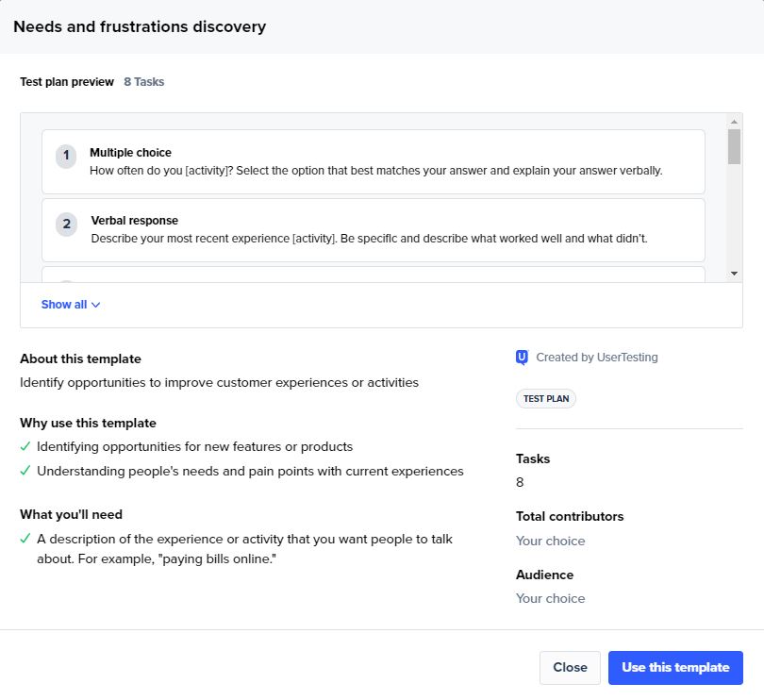
Task: Click the checkmark beside Understanding people's needs
Action: pyautogui.click(x=25, y=471)
